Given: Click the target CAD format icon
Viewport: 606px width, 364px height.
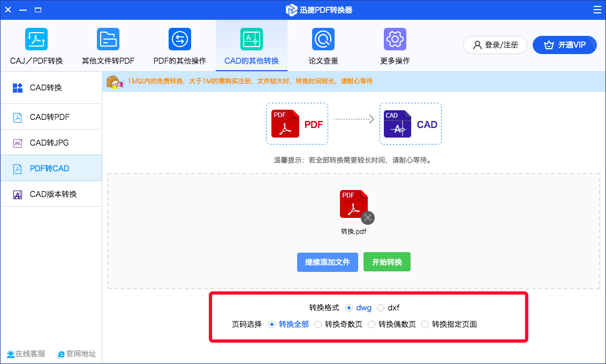Looking at the screenshot, I should pyautogui.click(x=397, y=124).
